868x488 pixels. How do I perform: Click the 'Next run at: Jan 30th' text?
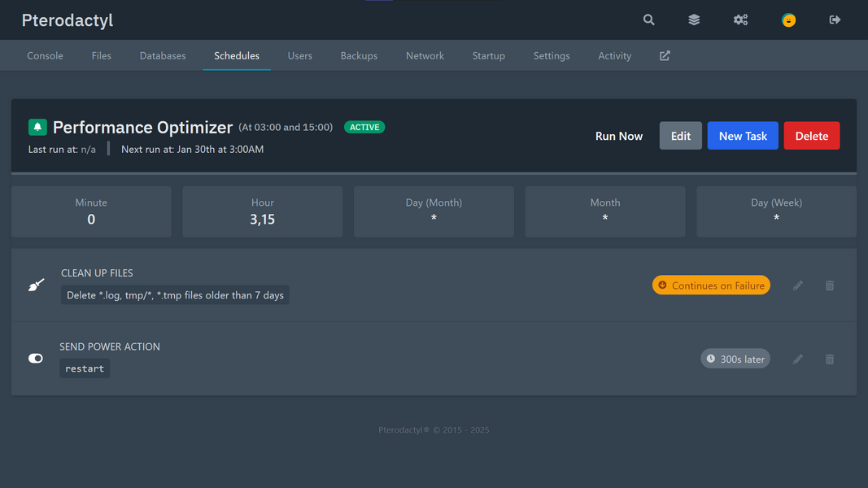(193, 150)
